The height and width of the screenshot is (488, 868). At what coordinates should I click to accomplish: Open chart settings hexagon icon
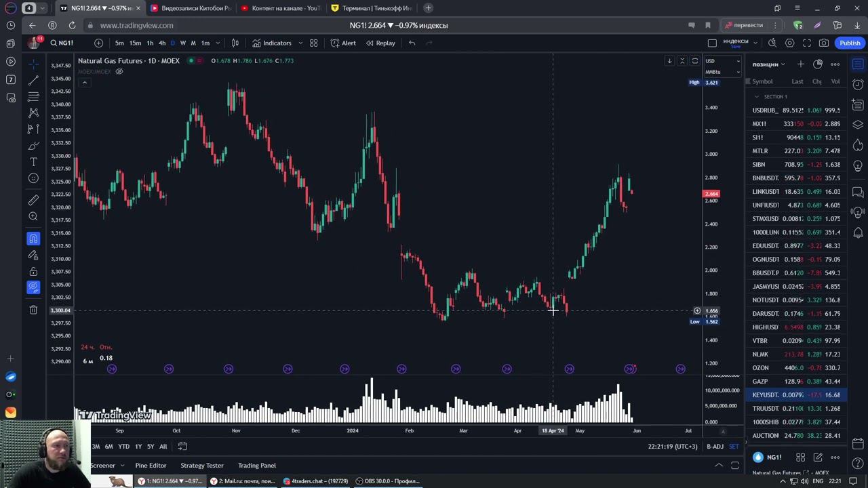point(789,43)
